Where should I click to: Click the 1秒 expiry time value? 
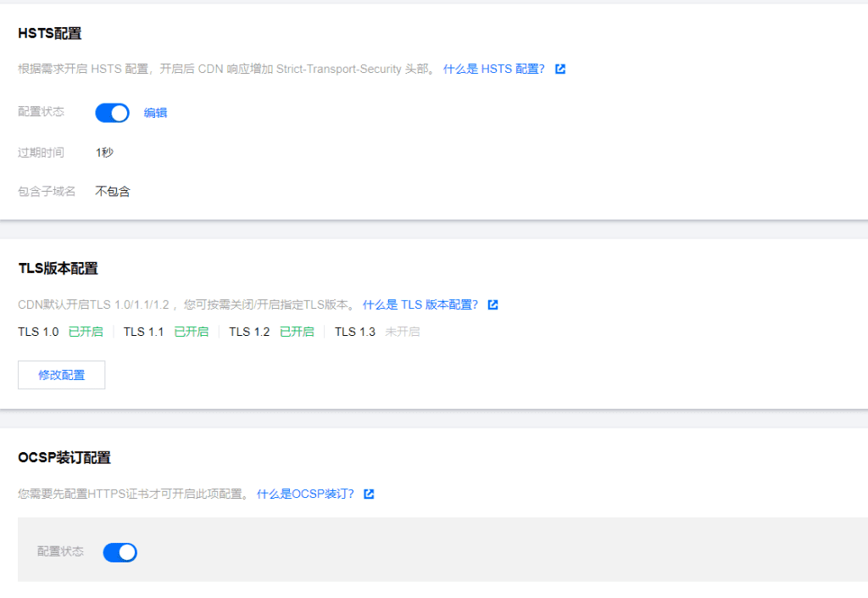click(x=104, y=153)
